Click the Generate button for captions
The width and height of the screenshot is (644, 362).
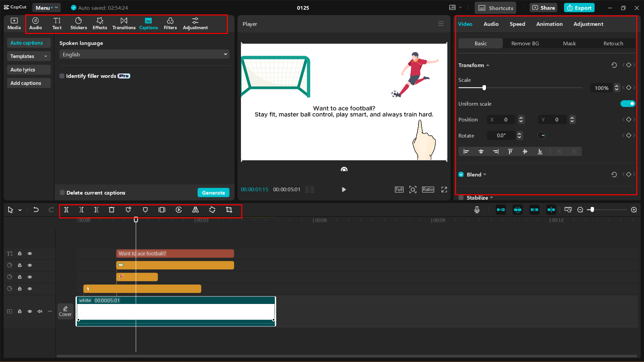[213, 192]
